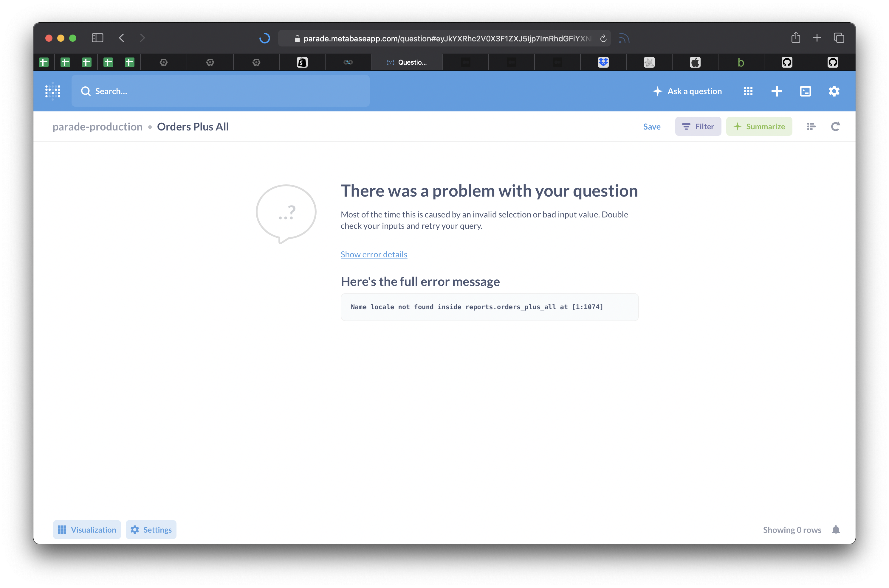Image resolution: width=889 pixels, height=588 pixels.
Task: Click the refresh query icon
Action: tap(835, 127)
